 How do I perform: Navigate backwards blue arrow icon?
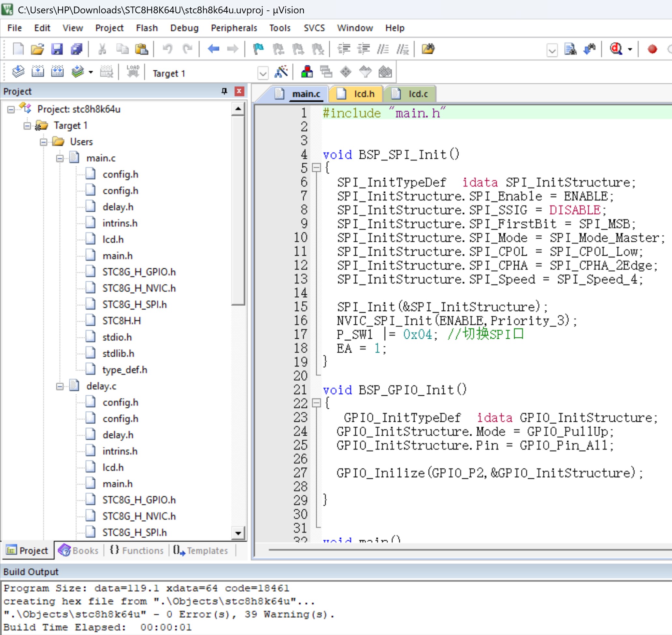[x=213, y=49]
